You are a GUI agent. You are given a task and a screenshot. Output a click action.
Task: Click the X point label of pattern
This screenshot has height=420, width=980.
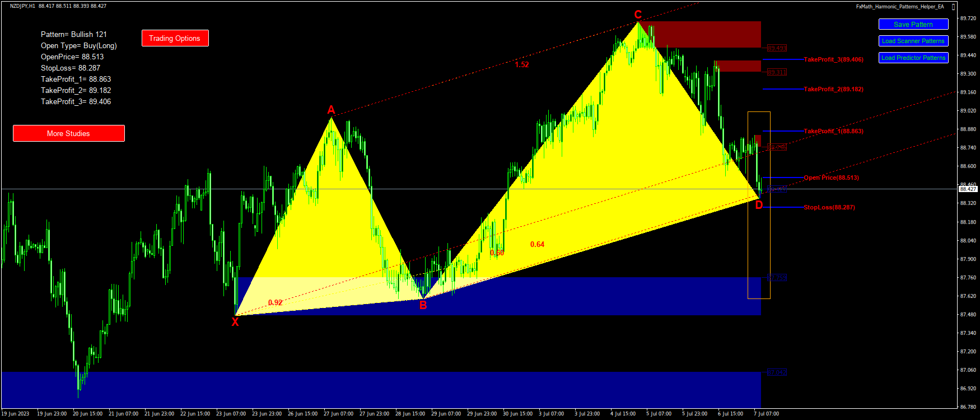235,322
